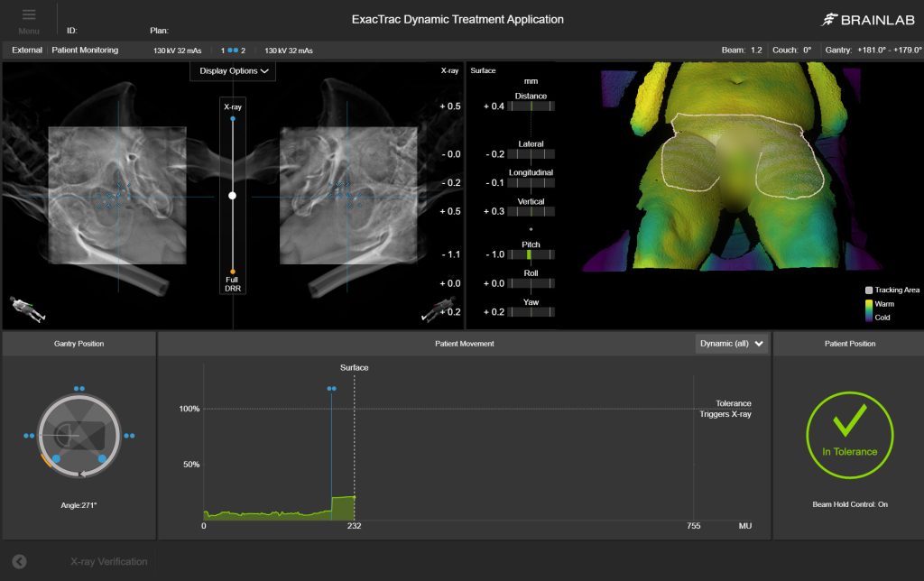Open the hamburger Menu icon

point(29,15)
